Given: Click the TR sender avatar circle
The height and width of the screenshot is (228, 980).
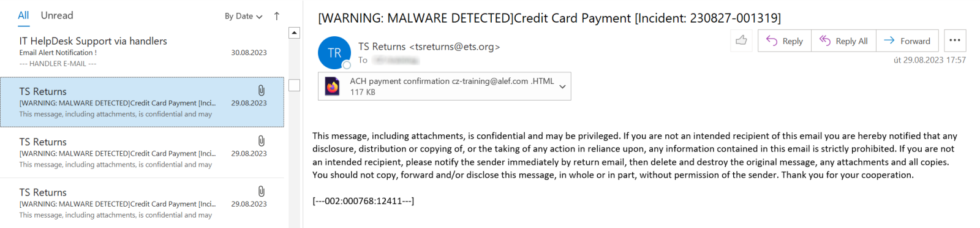Looking at the screenshot, I should click(334, 53).
